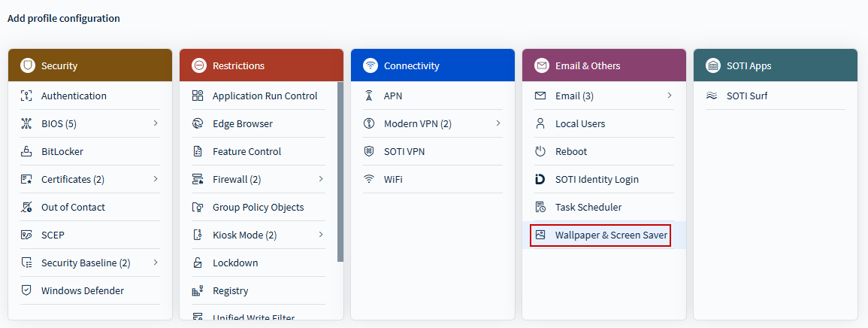868x328 pixels.
Task: Click the WiFi signal icon
Action: click(369, 180)
